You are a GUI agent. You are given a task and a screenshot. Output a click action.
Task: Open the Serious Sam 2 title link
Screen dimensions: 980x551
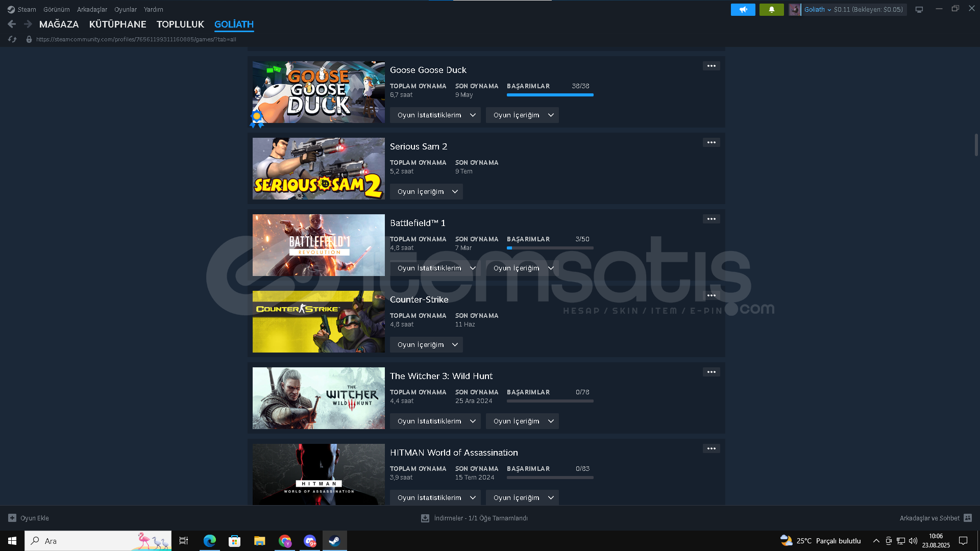pyautogui.click(x=418, y=146)
